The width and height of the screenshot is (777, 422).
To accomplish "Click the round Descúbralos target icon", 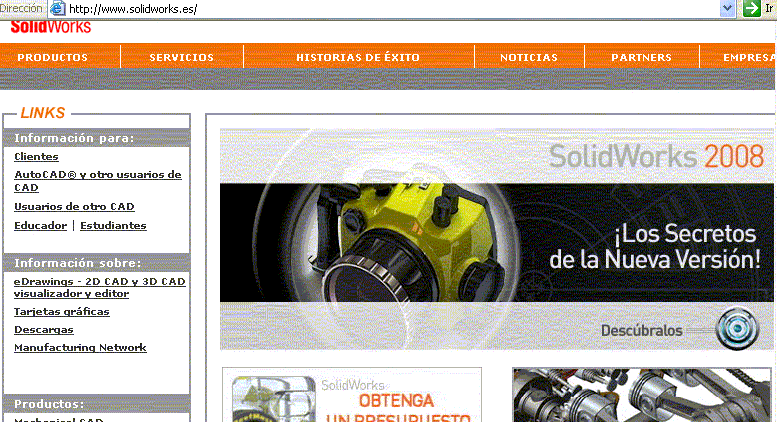I will click(737, 329).
